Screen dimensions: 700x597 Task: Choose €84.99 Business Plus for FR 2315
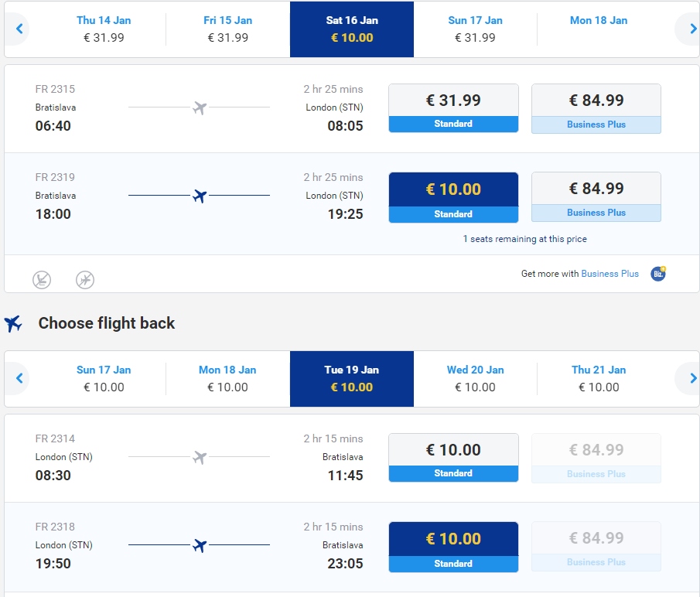[596, 108]
